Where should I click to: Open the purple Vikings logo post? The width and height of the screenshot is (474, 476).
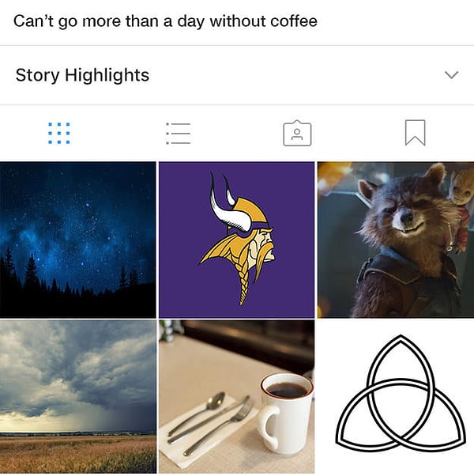point(236,240)
